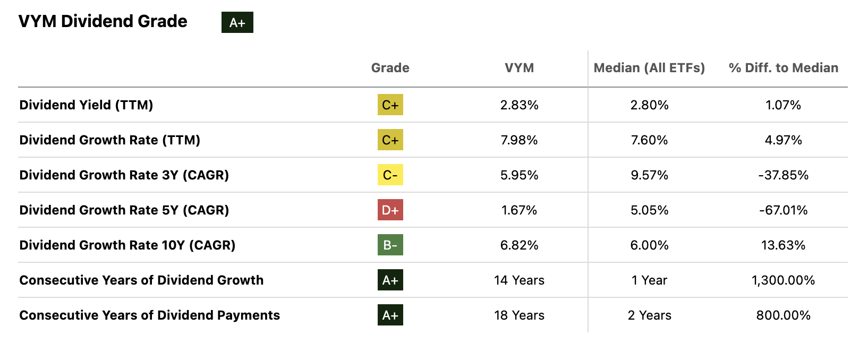This screenshot has width=868, height=343.
Task: Click the % Diff. to Median header
Action: (x=783, y=68)
